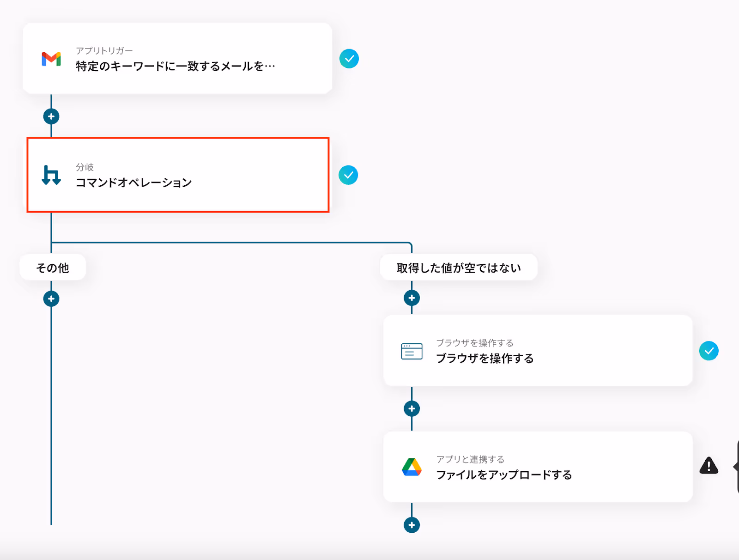
Task: Add a step after ファイルをアップロードする
Action: (x=412, y=525)
